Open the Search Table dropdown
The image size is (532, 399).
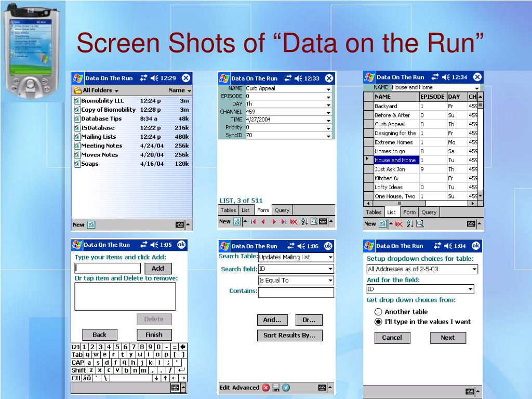330,257
